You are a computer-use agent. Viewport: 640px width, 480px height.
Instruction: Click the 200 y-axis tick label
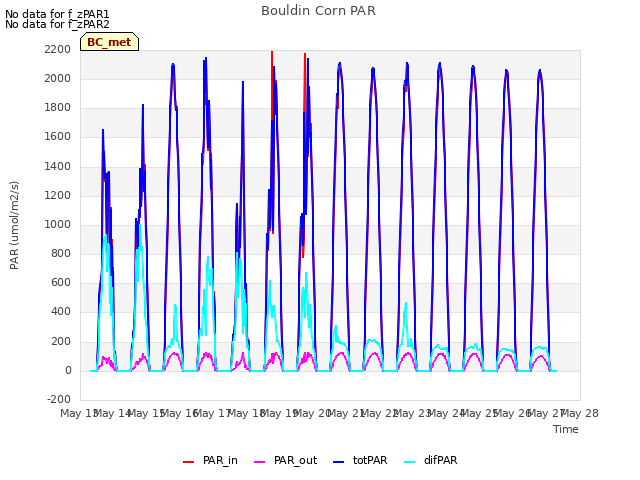point(61,341)
